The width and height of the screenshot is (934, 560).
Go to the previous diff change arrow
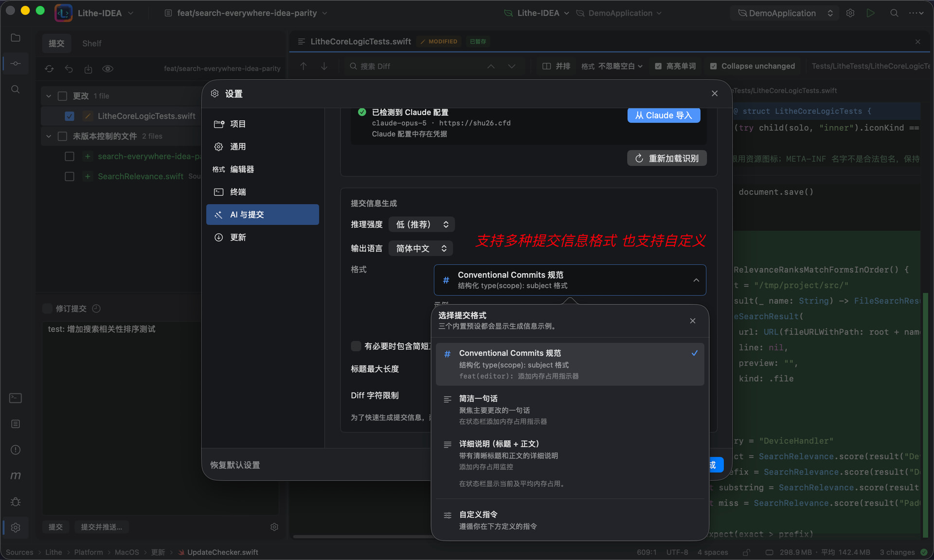[x=304, y=66]
